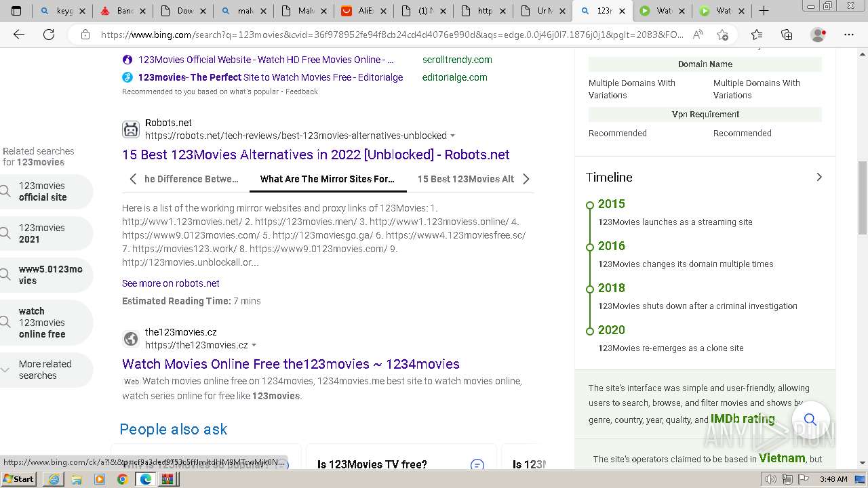This screenshot has height=488, width=868.
Task: Select 15 Best 123Movies Alt tab
Action: pos(465,179)
